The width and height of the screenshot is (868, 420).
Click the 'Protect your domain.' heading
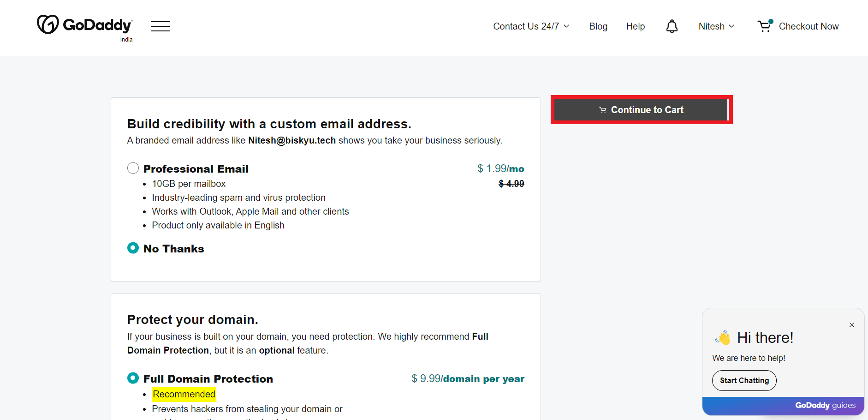[193, 319]
